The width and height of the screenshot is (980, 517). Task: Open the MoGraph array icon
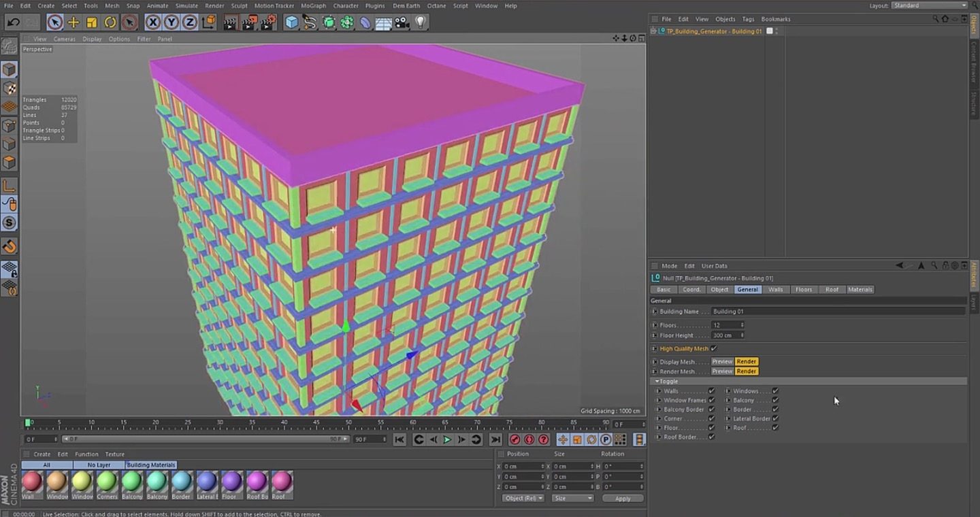(x=347, y=22)
